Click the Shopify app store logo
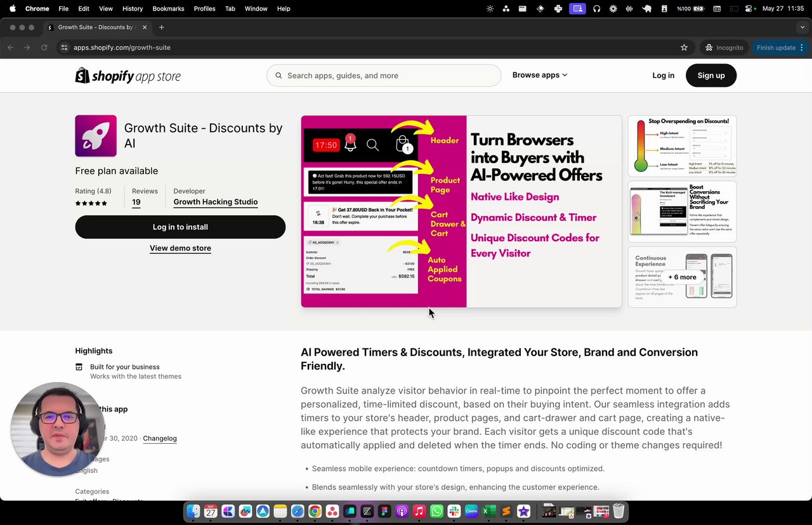The width and height of the screenshot is (812, 525). [x=128, y=76]
